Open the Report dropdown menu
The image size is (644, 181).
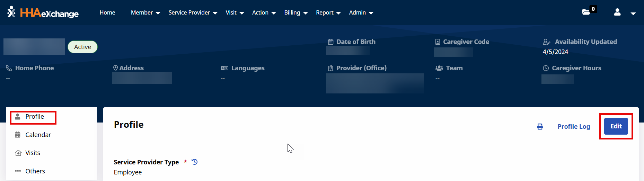click(328, 13)
